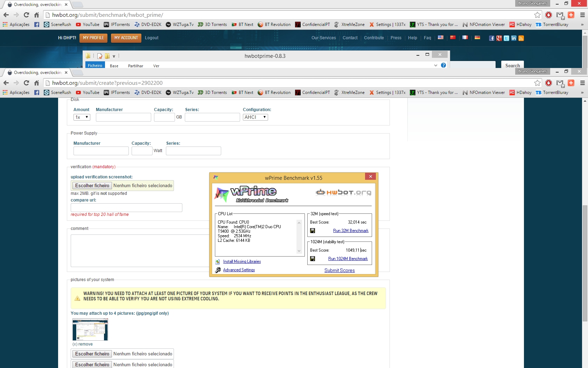Click Run 1024M Benchmark link
This screenshot has width=588, height=368.
pyautogui.click(x=348, y=259)
